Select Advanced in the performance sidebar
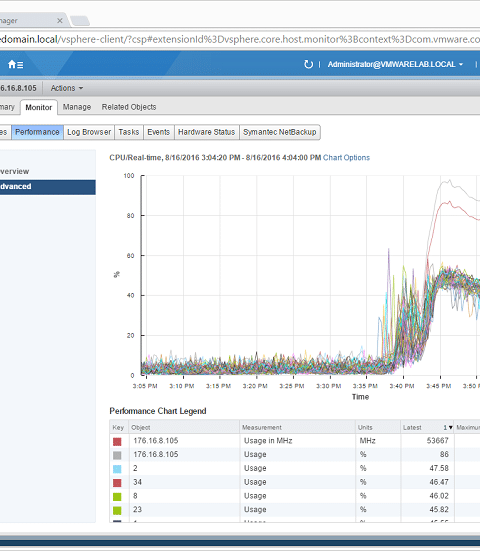The image size is (480, 551). tap(47, 187)
